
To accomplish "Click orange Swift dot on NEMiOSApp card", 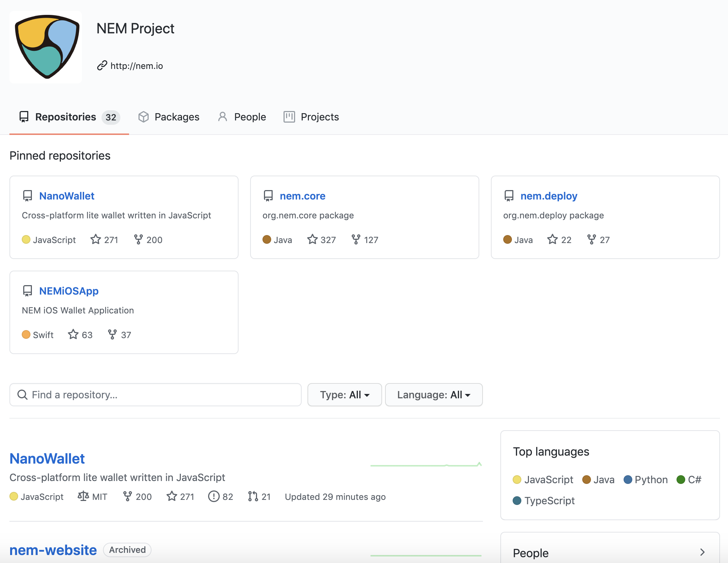I will (26, 334).
